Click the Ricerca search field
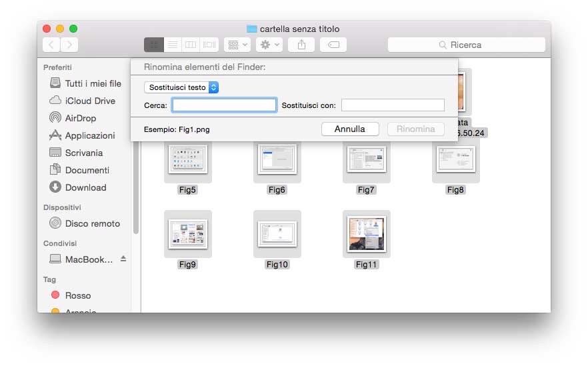 467,45
